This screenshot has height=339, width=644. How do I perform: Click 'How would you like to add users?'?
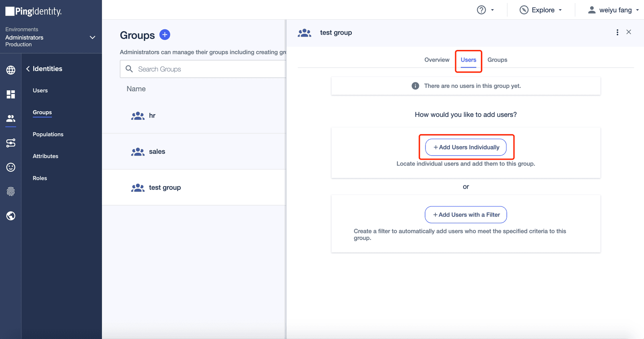pyautogui.click(x=466, y=114)
